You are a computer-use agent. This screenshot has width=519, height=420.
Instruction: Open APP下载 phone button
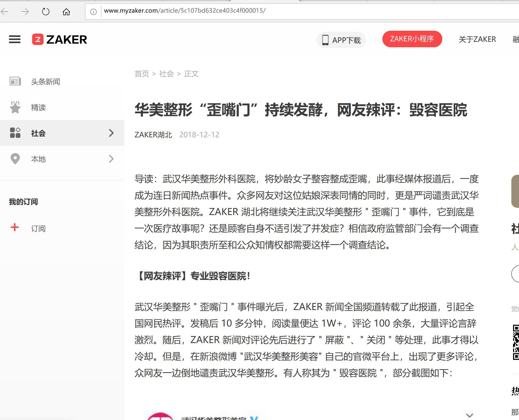point(341,40)
